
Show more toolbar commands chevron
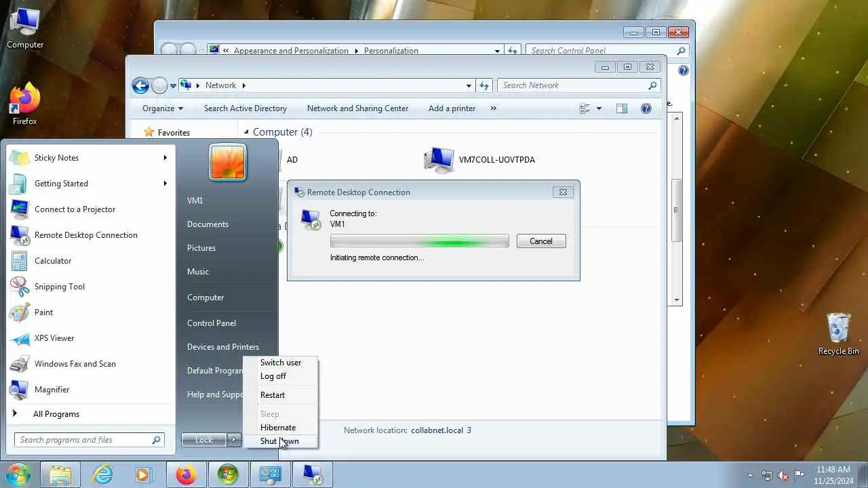point(493,108)
